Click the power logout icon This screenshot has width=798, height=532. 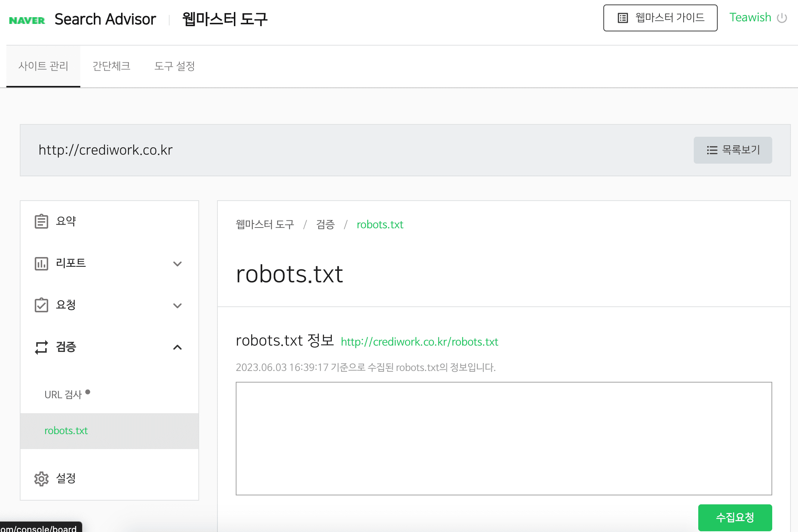click(782, 18)
